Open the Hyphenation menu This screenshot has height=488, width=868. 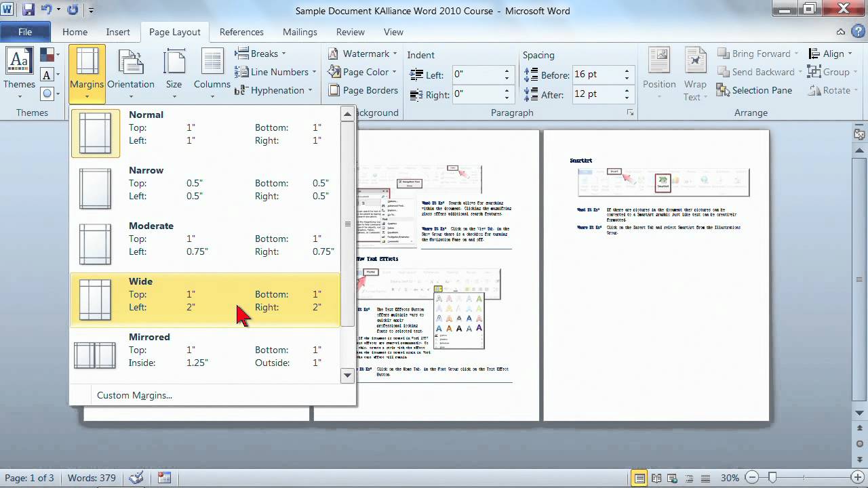273,90
